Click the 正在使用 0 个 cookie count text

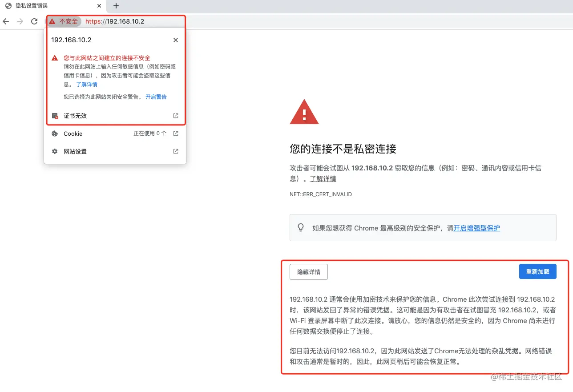[150, 133]
